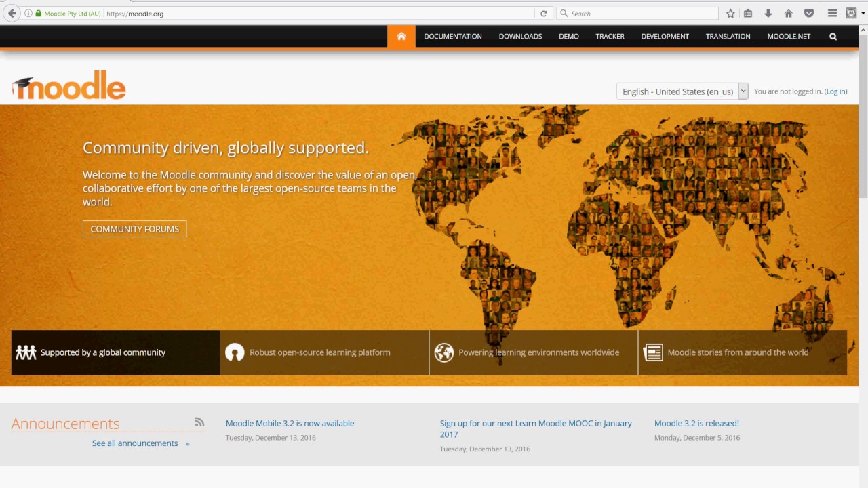Viewport: 868px width, 488px height.
Task: Select 'Moodle stories from around the world' tab
Action: click(743, 352)
